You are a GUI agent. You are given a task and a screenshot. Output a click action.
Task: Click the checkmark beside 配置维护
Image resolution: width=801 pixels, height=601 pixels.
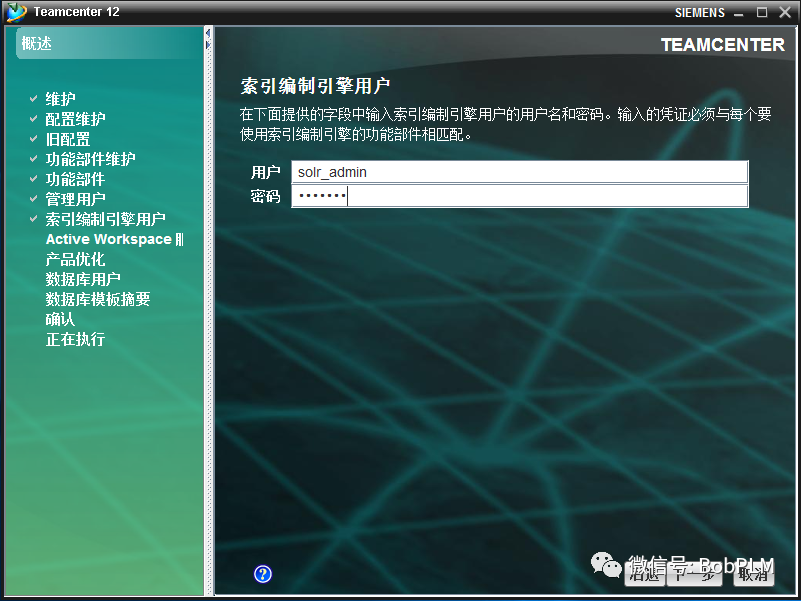33,118
